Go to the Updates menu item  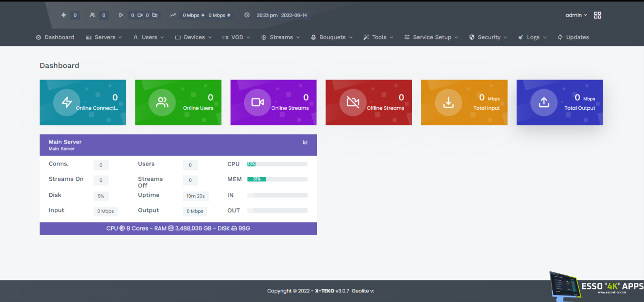point(573,37)
